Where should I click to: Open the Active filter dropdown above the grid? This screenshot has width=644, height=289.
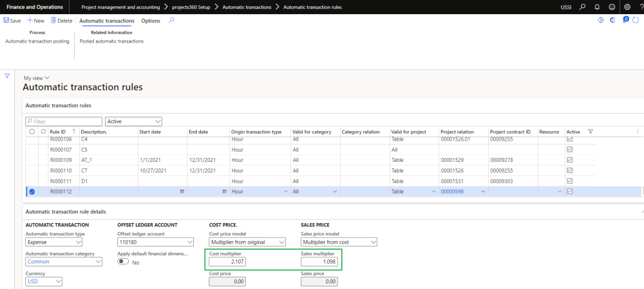click(133, 121)
